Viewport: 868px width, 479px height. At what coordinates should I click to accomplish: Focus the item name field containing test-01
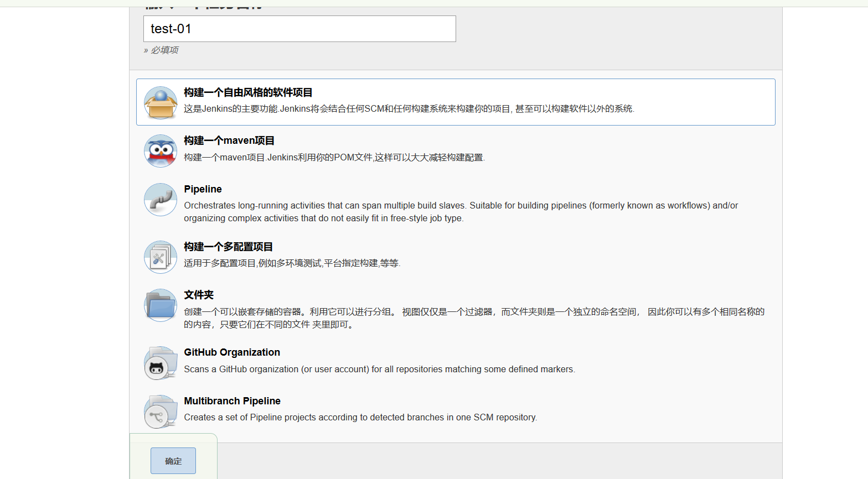click(x=299, y=29)
